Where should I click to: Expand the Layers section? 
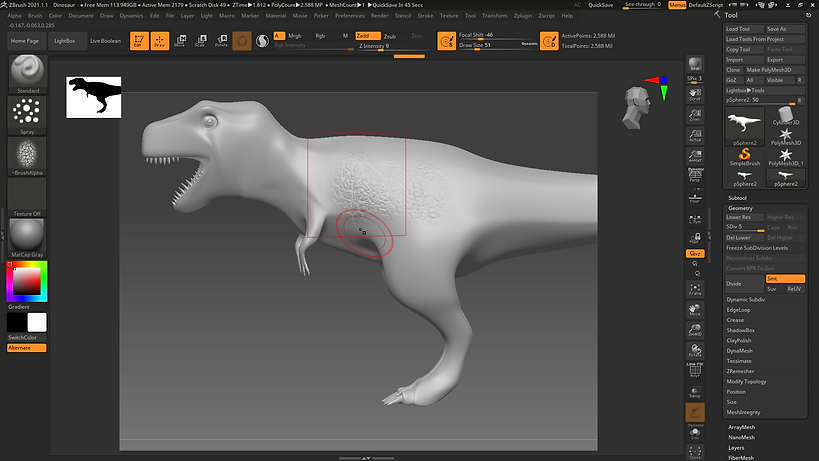736,448
